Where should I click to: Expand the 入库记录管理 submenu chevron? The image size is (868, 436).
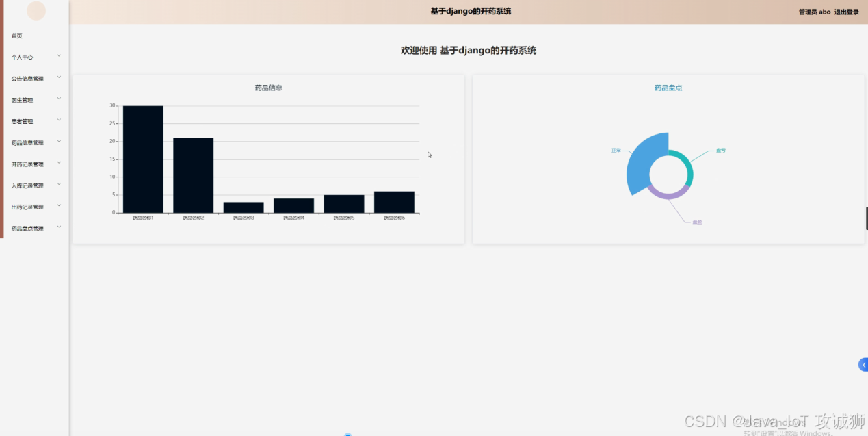point(59,184)
